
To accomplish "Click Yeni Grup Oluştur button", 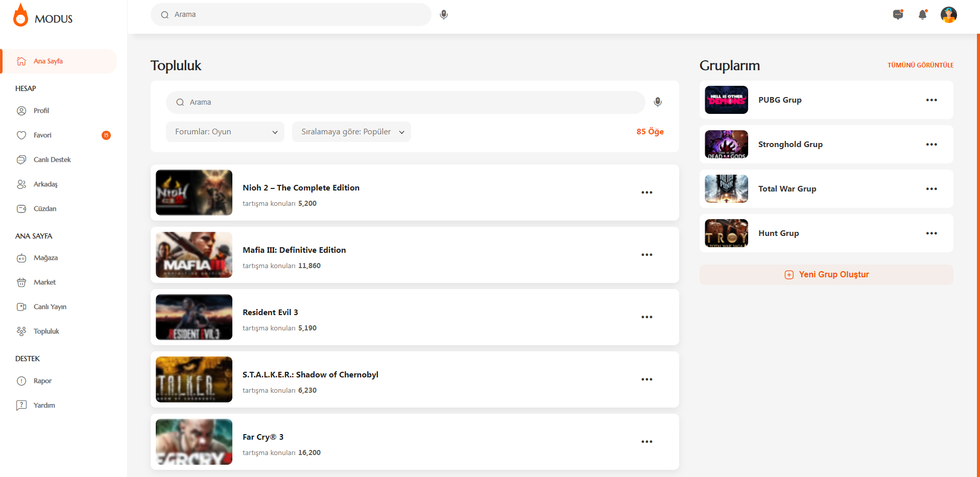I will click(x=826, y=275).
